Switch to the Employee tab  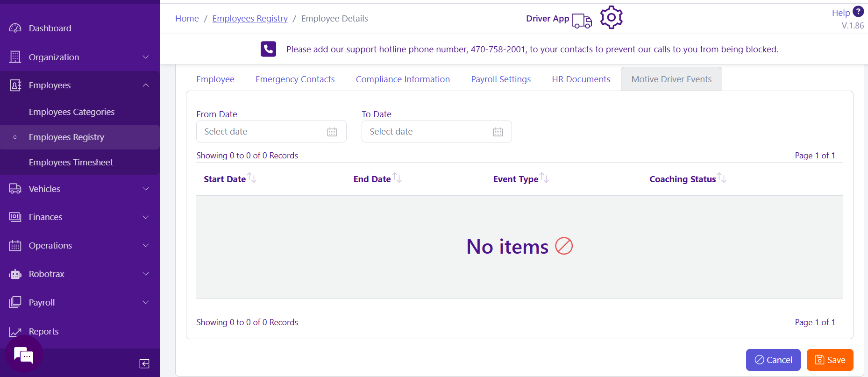pyautogui.click(x=215, y=79)
